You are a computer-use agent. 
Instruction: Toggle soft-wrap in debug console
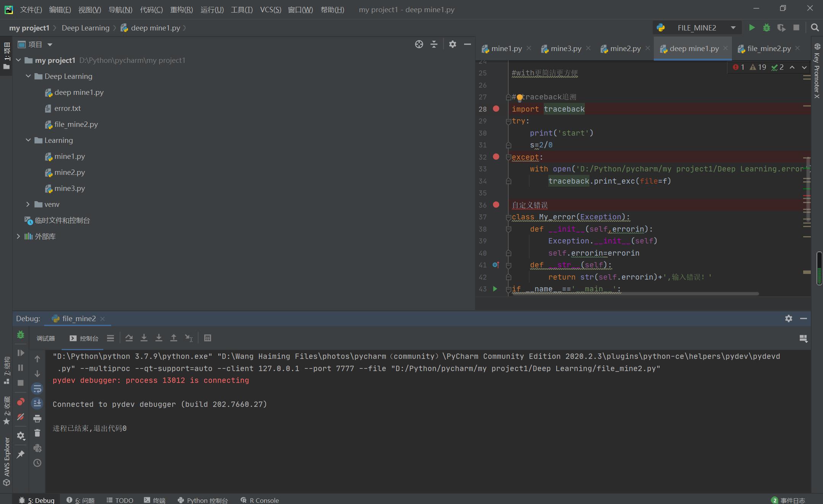tap(37, 389)
